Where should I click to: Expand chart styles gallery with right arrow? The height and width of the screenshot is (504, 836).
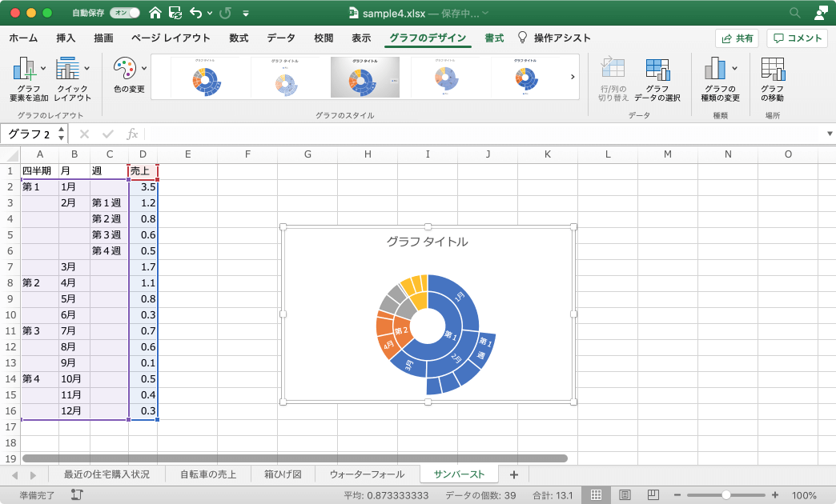pos(573,78)
